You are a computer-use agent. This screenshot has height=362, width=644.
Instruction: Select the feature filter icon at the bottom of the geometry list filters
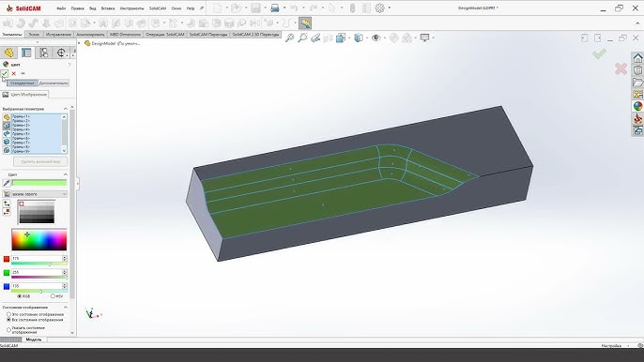pos(7,150)
